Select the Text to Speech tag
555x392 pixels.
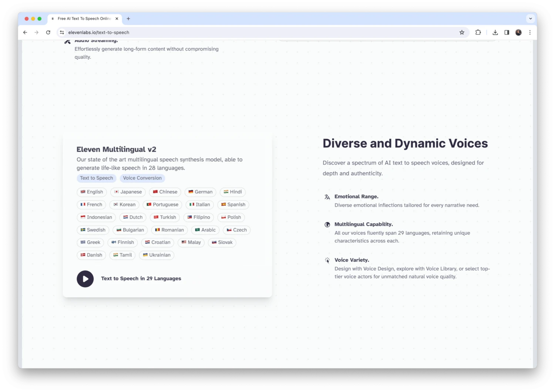point(96,178)
